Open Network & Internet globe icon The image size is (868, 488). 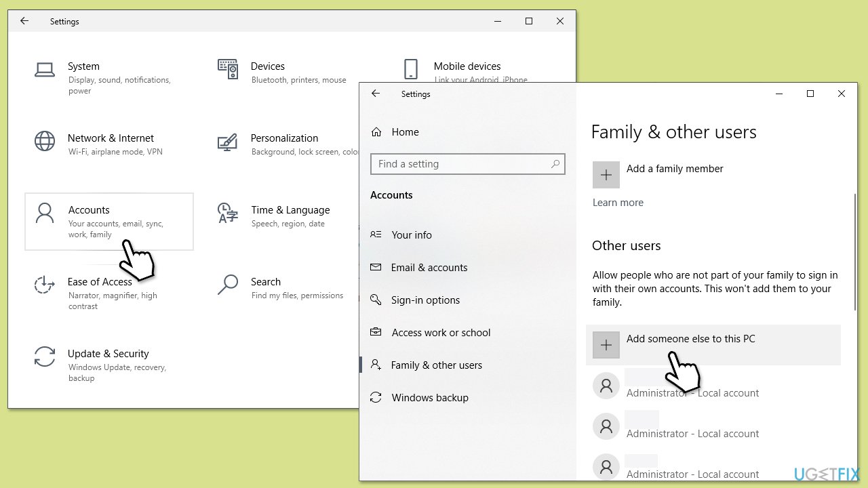pyautogui.click(x=45, y=141)
